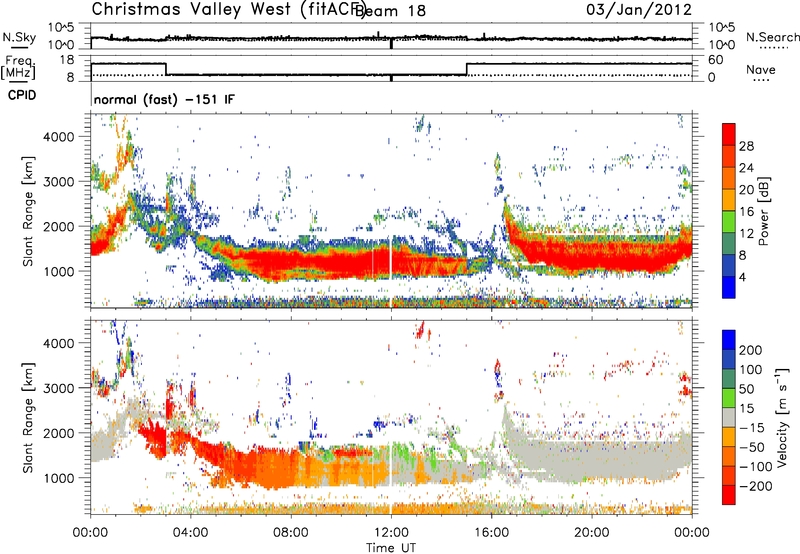Viewport: 800px width, 554px height.
Task: Click the 'CPID' label
Action: [22, 95]
